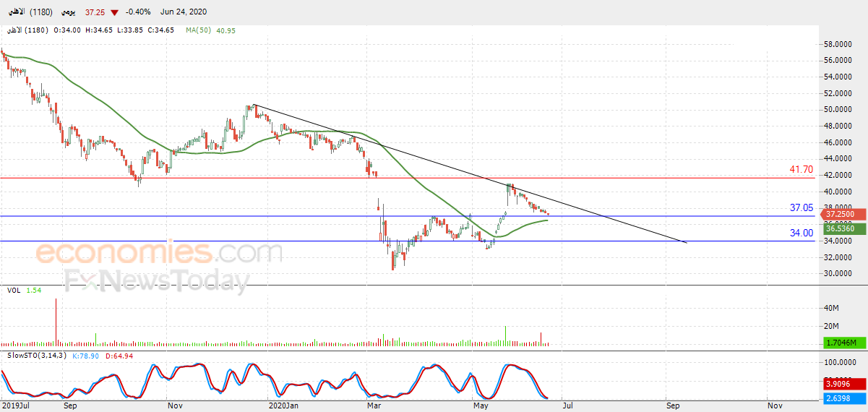Click the red 37.2500 current price tag
The width and height of the screenshot is (868, 412).
pyautogui.click(x=841, y=215)
